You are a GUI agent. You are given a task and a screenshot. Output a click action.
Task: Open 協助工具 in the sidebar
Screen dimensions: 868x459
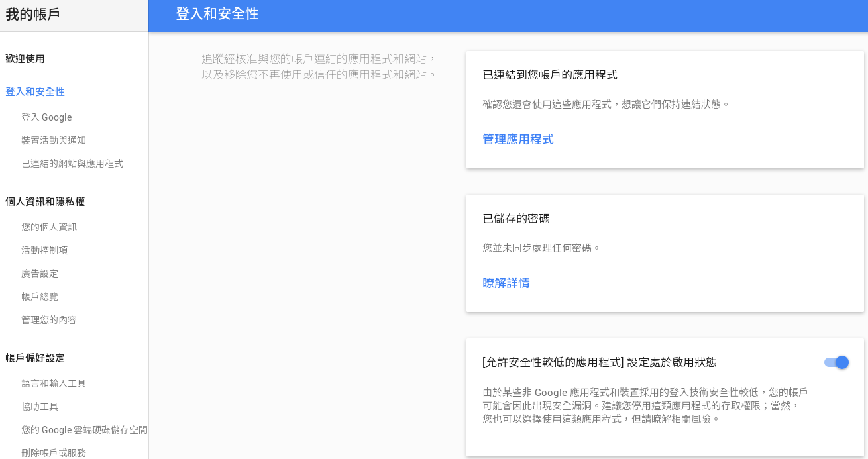[40, 407]
